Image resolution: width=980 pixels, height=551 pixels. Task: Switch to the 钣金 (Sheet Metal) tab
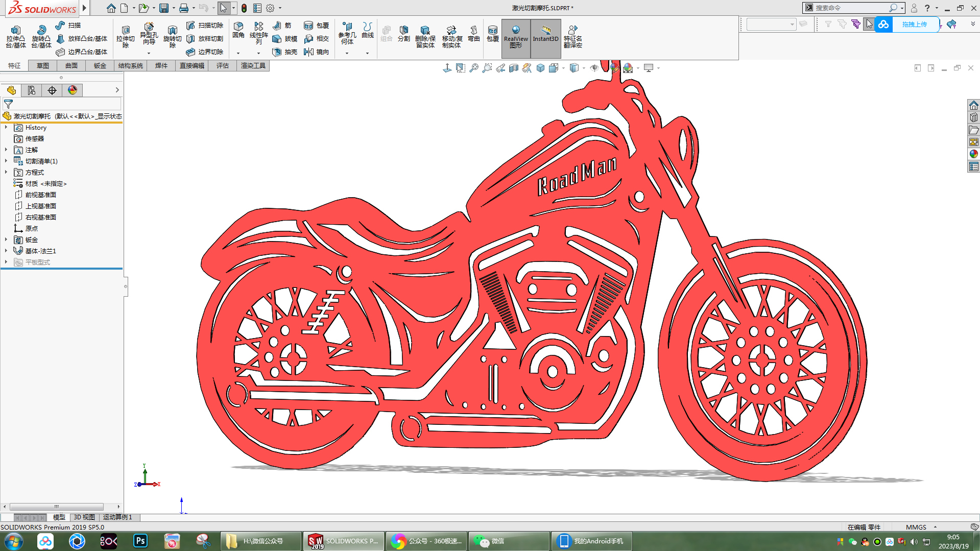[100, 65]
